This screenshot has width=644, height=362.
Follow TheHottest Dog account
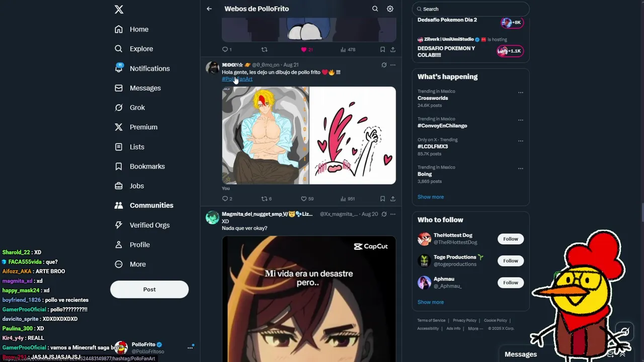point(511,239)
